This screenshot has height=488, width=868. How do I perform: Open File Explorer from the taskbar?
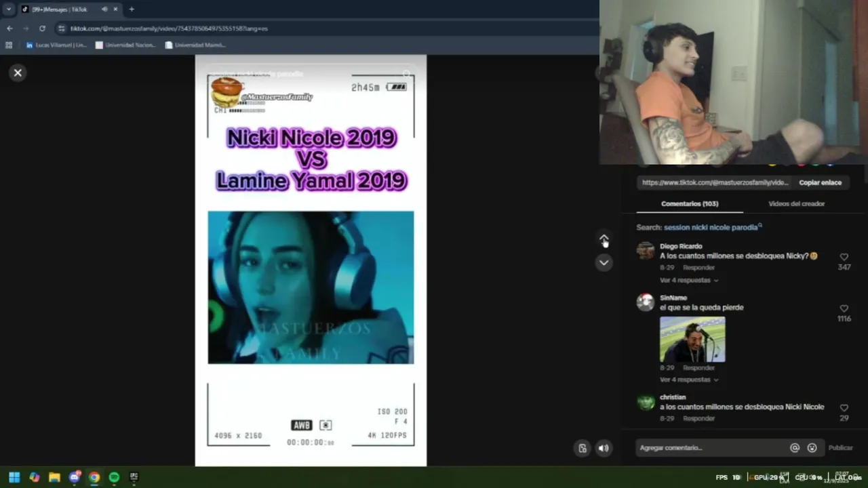[x=54, y=477]
